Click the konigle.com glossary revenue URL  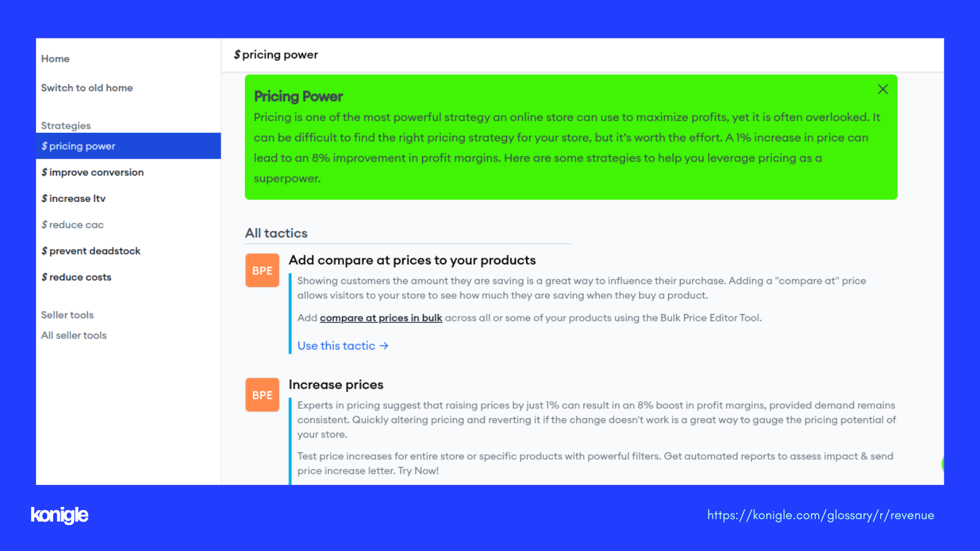[821, 515]
